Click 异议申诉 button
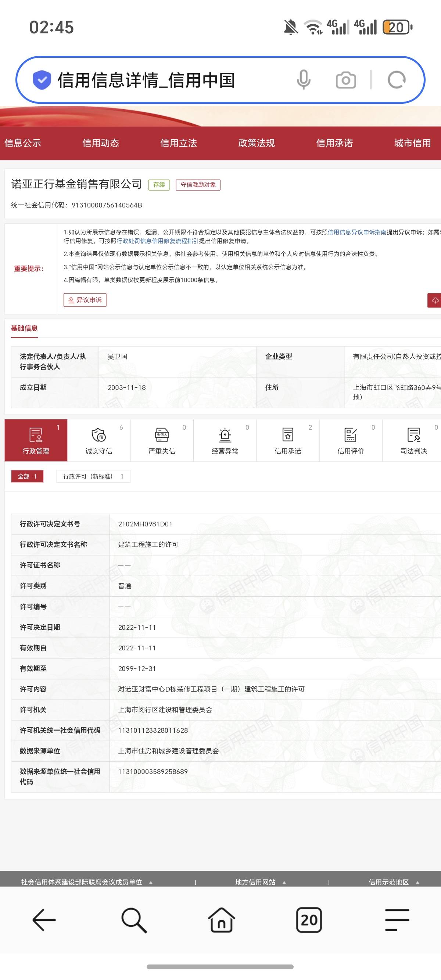This screenshot has height=980, width=441. (85, 300)
